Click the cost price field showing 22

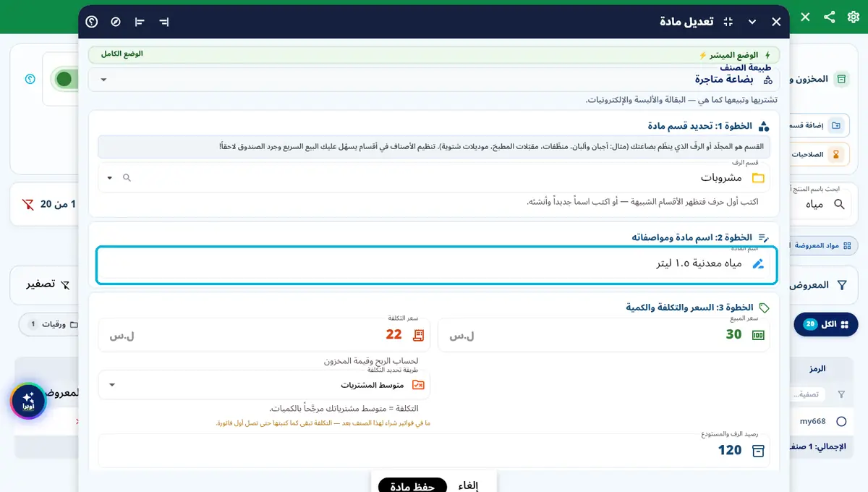point(264,335)
